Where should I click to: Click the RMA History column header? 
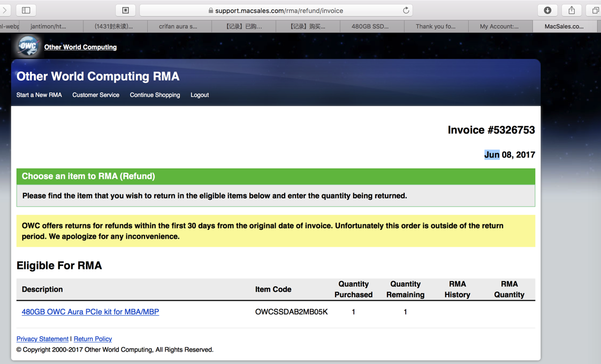point(457,289)
